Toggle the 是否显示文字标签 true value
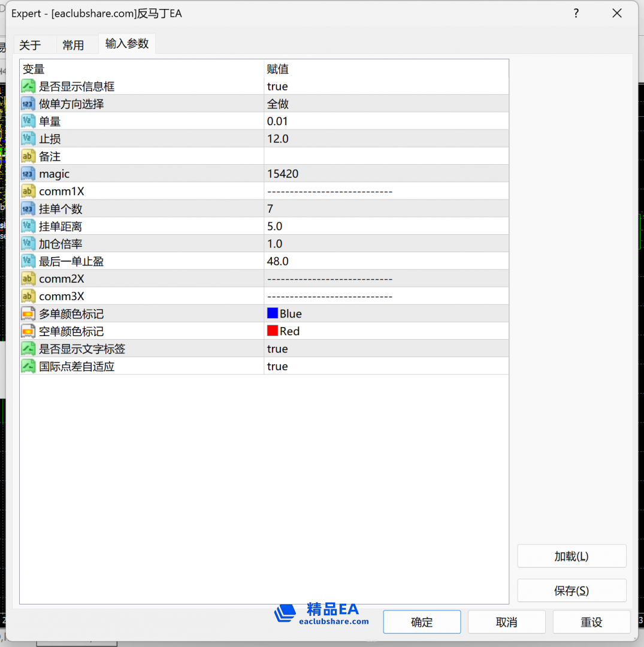 277,349
